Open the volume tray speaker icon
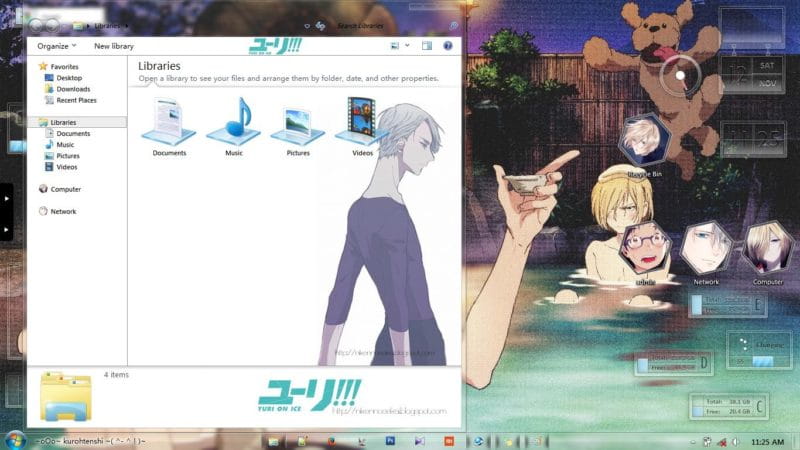 (x=735, y=442)
